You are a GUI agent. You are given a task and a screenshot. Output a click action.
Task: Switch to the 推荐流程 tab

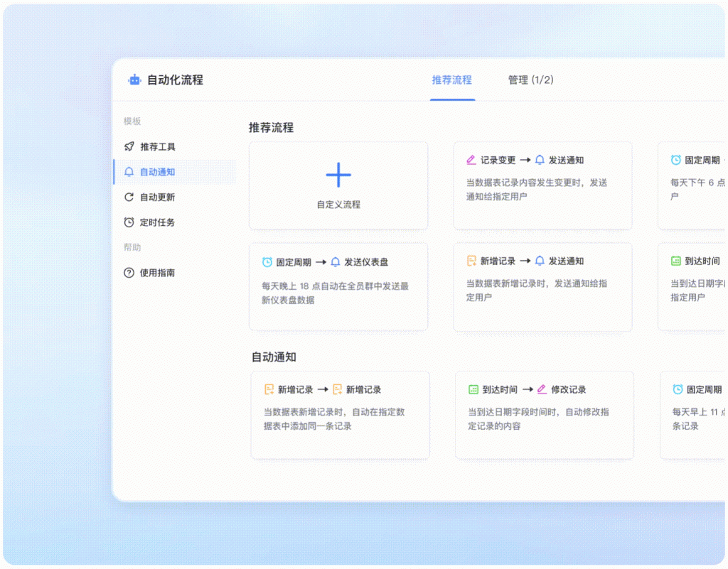tap(451, 80)
